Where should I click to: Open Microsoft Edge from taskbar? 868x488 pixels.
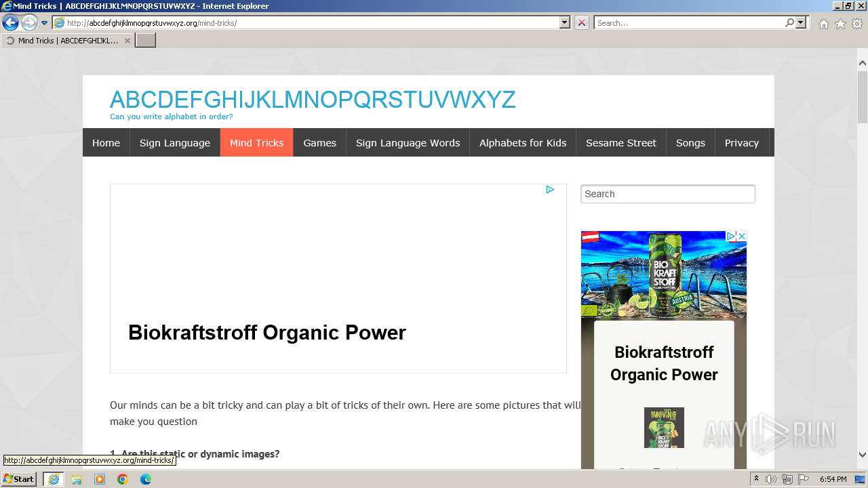point(146,479)
